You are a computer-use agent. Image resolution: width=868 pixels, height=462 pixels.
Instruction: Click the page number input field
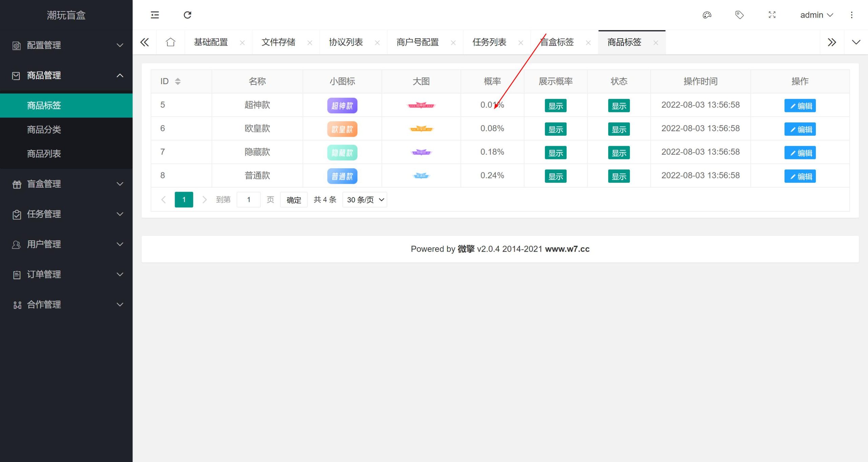click(x=249, y=200)
